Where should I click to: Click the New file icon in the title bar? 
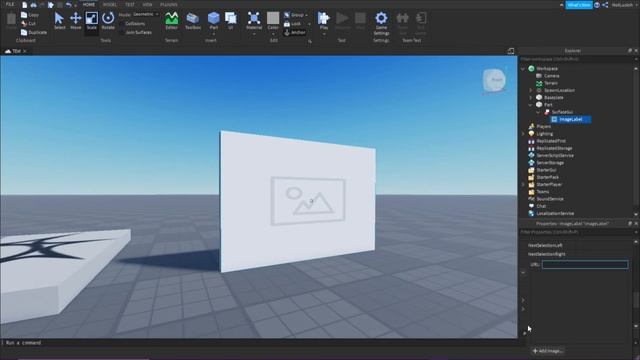[24, 5]
